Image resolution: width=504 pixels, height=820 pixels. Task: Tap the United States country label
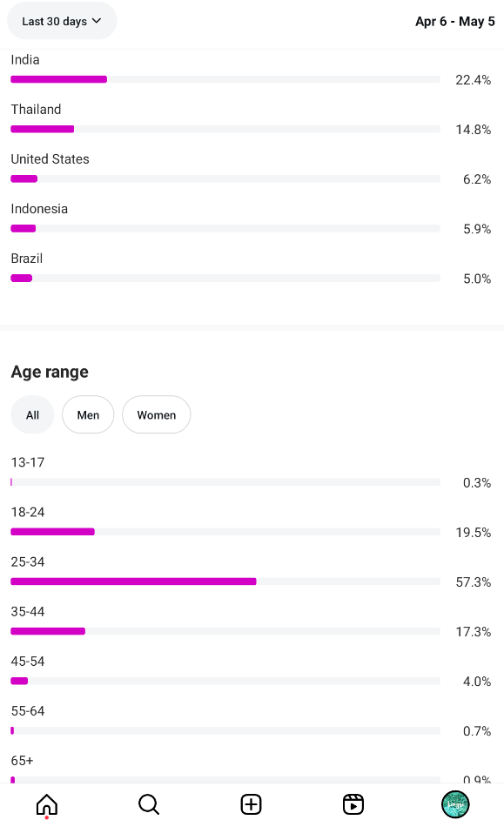coord(50,159)
